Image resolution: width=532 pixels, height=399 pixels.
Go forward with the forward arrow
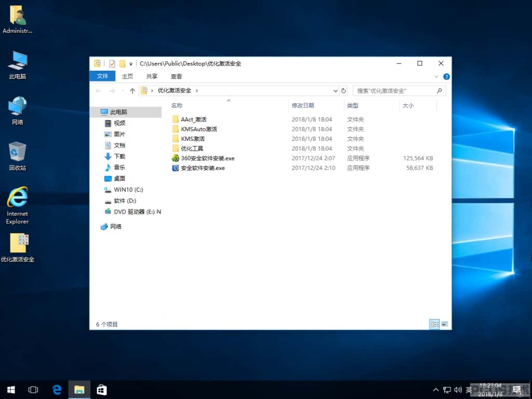112,90
